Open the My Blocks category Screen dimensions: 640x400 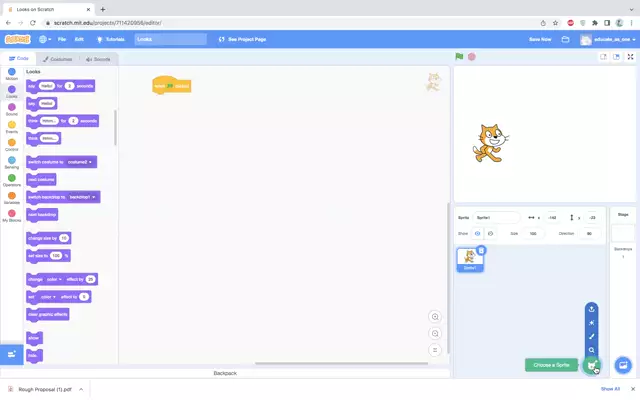(x=11, y=216)
